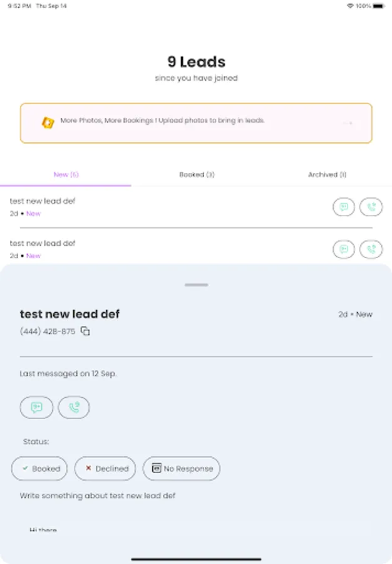Viewport: 392px width, 564px height.
Task: Mark lead status as Booked
Action: point(39,469)
